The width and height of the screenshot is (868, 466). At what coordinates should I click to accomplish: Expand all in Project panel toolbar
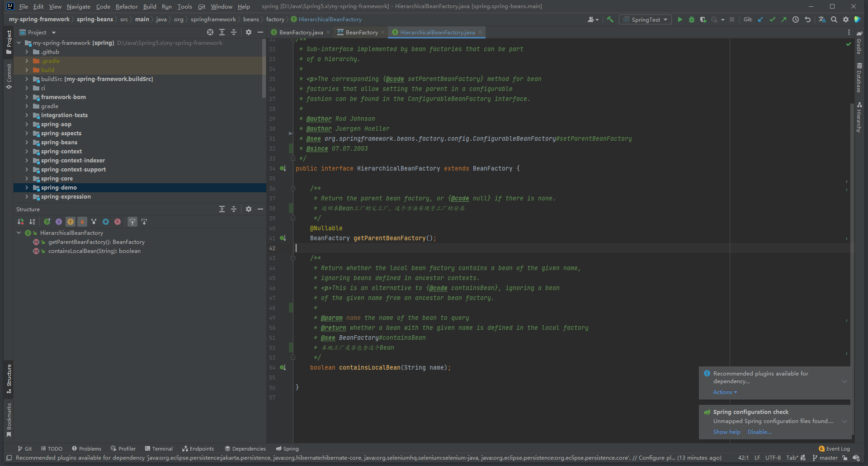pos(222,32)
